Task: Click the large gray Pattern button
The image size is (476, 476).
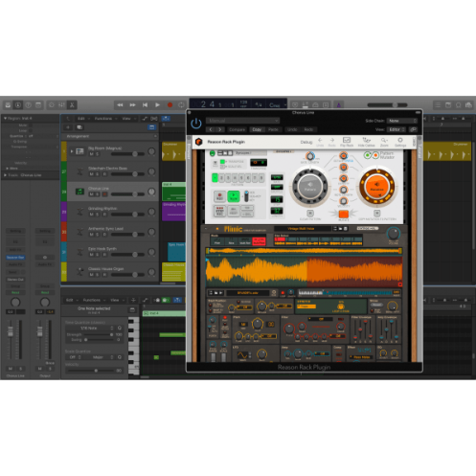Action: [309, 187]
